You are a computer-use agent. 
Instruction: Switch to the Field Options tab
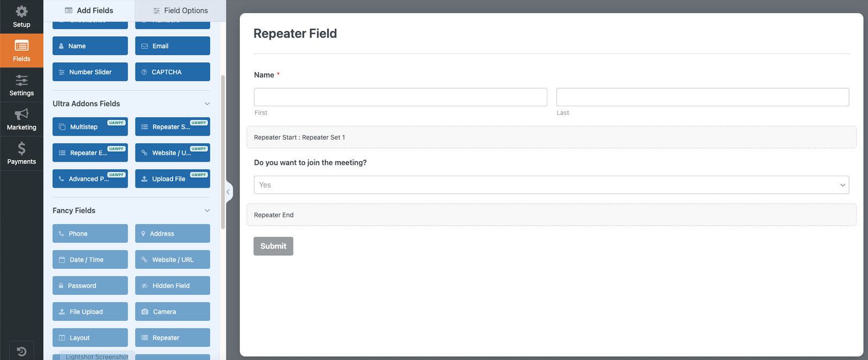(180, 10)
